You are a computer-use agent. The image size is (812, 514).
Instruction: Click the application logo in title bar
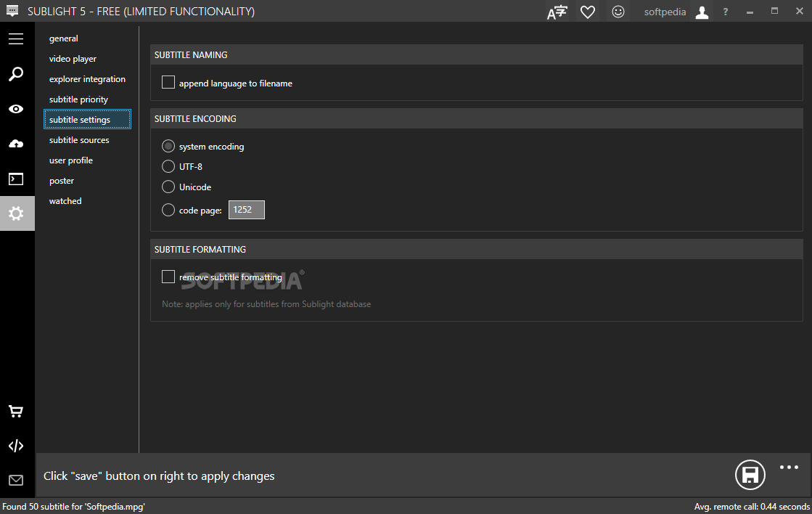click(12, 11)
